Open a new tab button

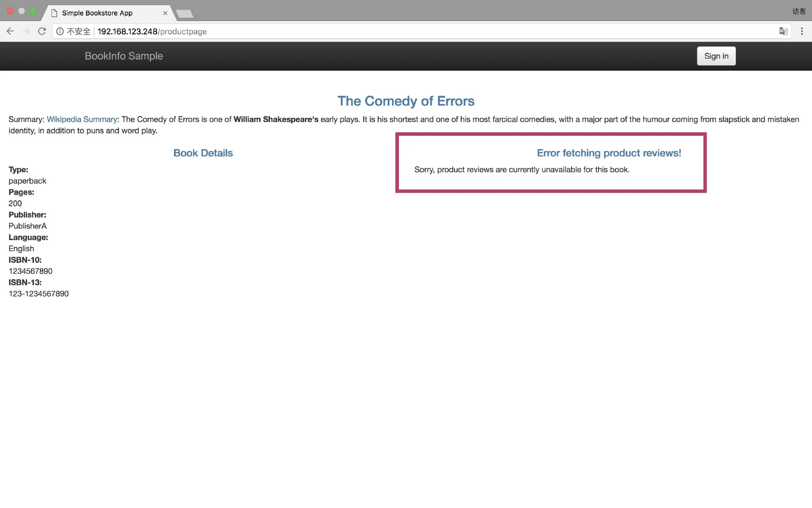pos(185,14)
